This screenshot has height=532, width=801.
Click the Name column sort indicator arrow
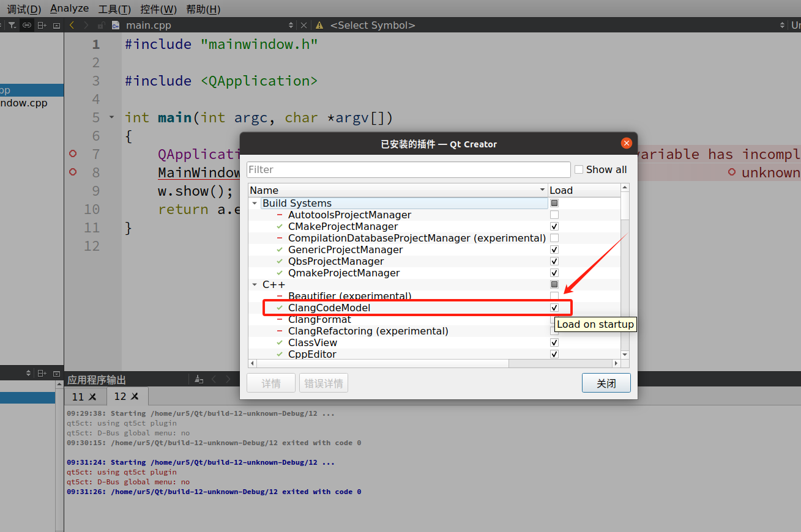(542, 190)
